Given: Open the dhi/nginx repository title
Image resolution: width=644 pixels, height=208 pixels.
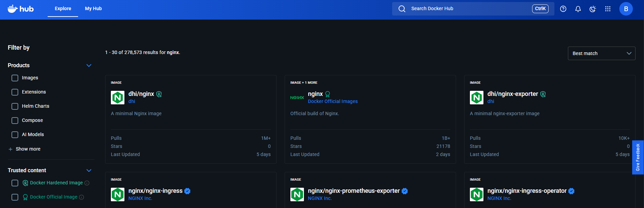Looking at the screenshot, I should point(141,94).
